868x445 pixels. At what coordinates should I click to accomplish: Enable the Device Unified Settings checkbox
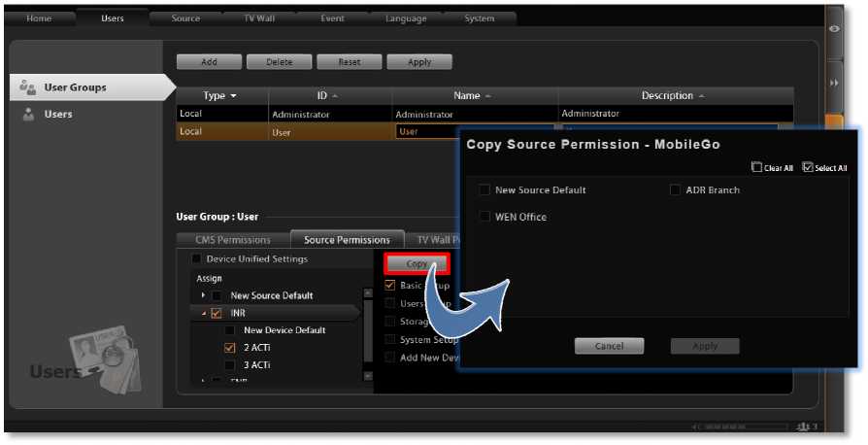(197, 259)
